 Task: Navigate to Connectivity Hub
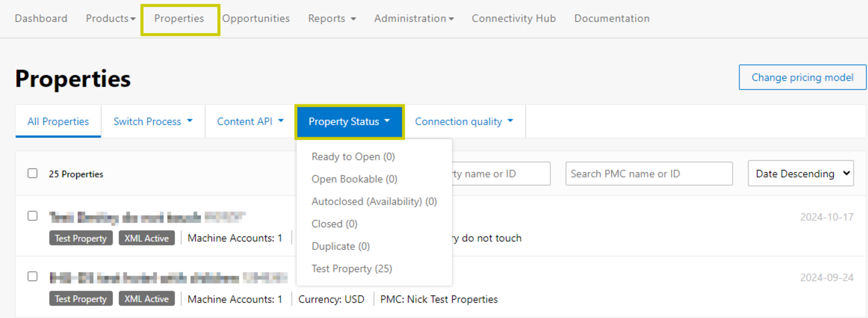(x=513, y=18)
